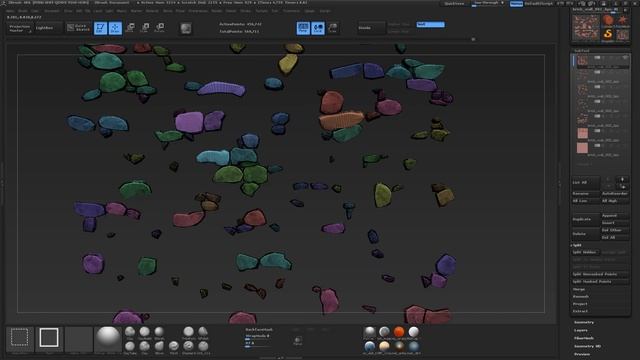Toggle the Persp perspective button
640x360 pixels.
tap(303, 28)
